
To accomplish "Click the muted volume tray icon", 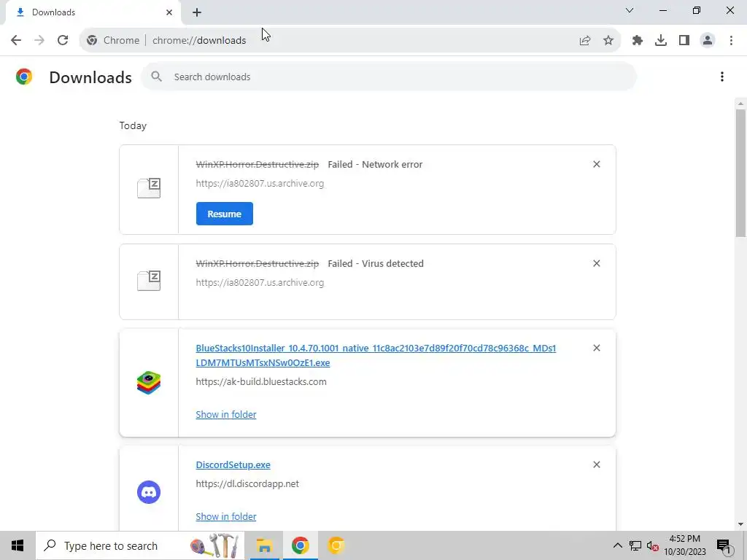I will (x=652, y=545).
